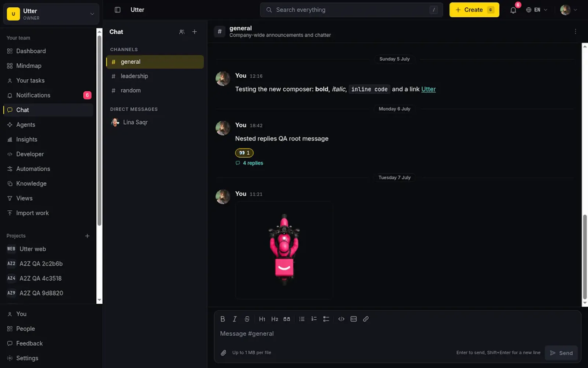Select the leadership channel
This screenshot has width=588, height=368.
(x=155, y=76)
